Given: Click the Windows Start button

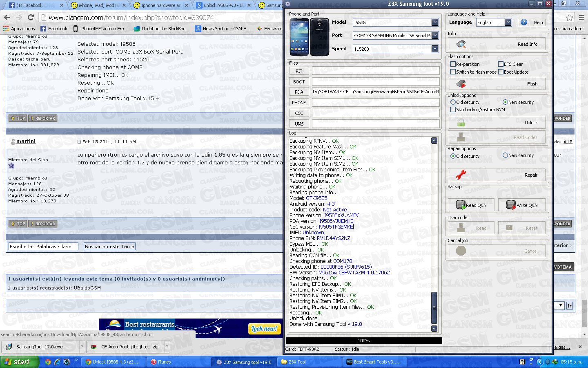Looking at the screenshot, I should pos(20,362).
